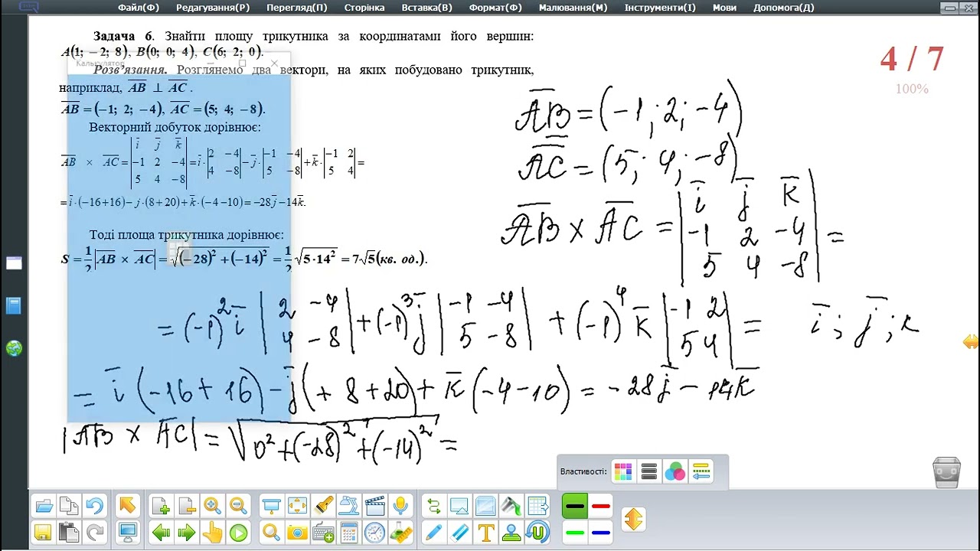Click the desk lamp icon
The height and width of the screenshot is (551, 980).
coord(348,506)
